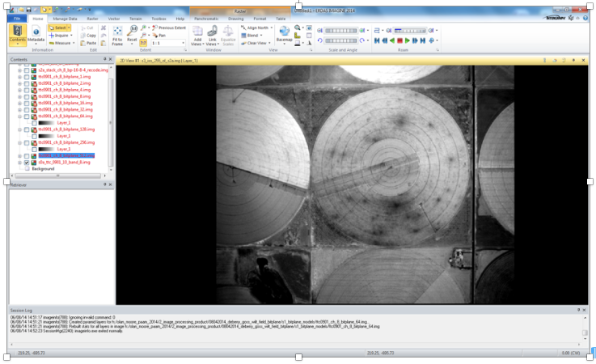The height and width of the screenshot is (364, 596).
Task: Click the Select tool button
Action: [x=57, y=28]
